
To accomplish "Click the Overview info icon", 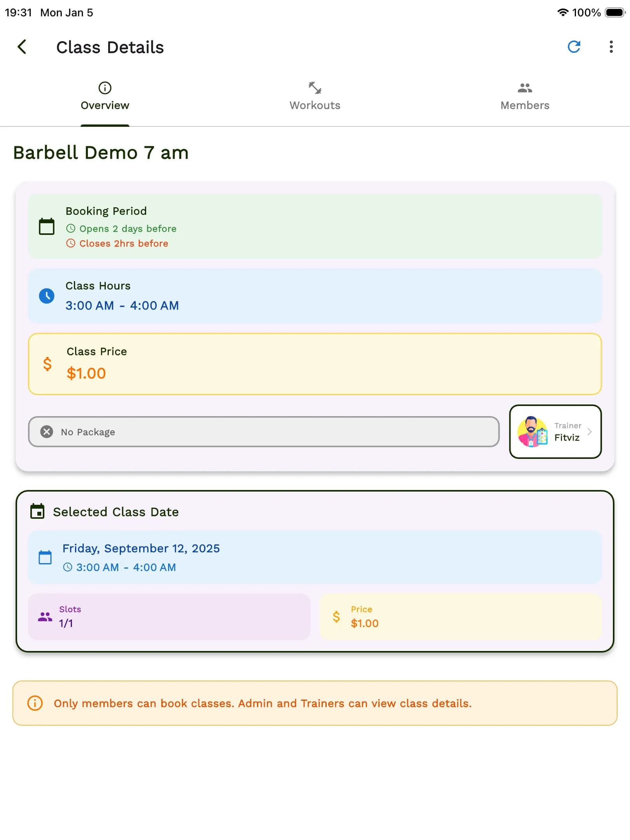I will click(x=105, y=87).
